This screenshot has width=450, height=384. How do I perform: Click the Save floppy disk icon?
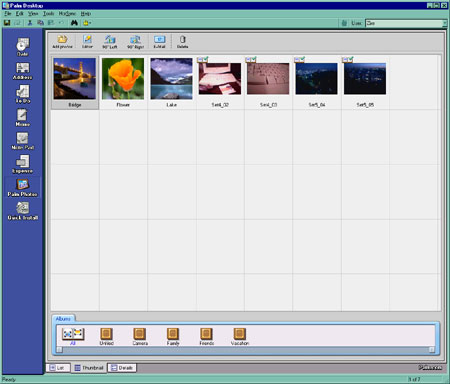click(7, 23)
